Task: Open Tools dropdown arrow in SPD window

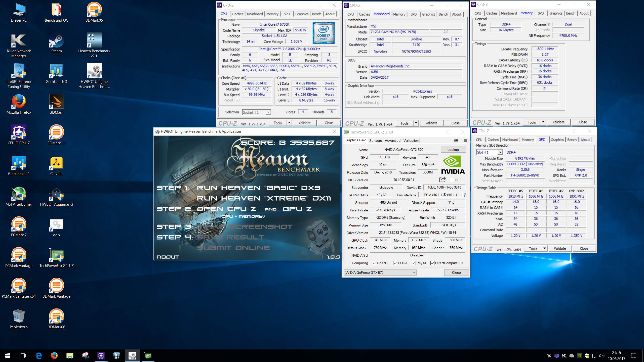Action: click(544, 249)
